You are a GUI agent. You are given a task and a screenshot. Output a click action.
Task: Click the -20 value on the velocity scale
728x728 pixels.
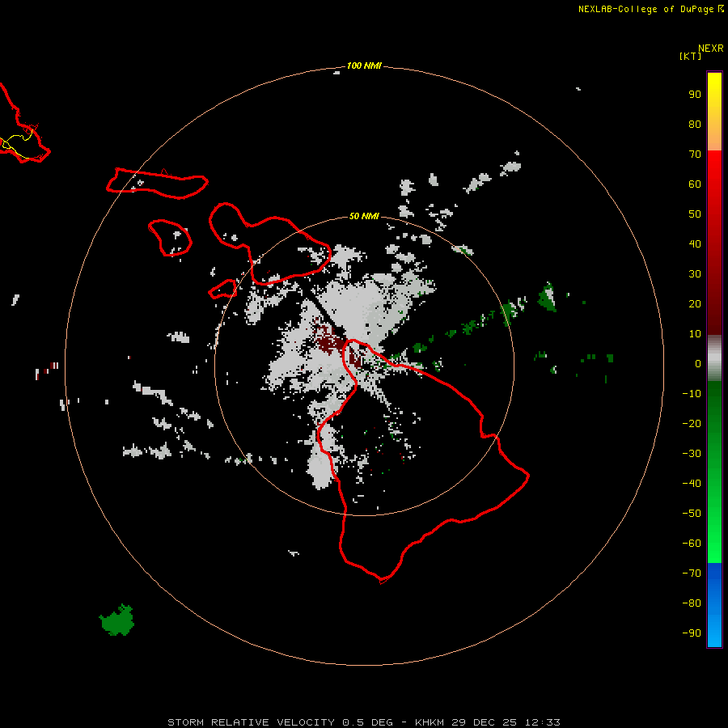(692, 423)
